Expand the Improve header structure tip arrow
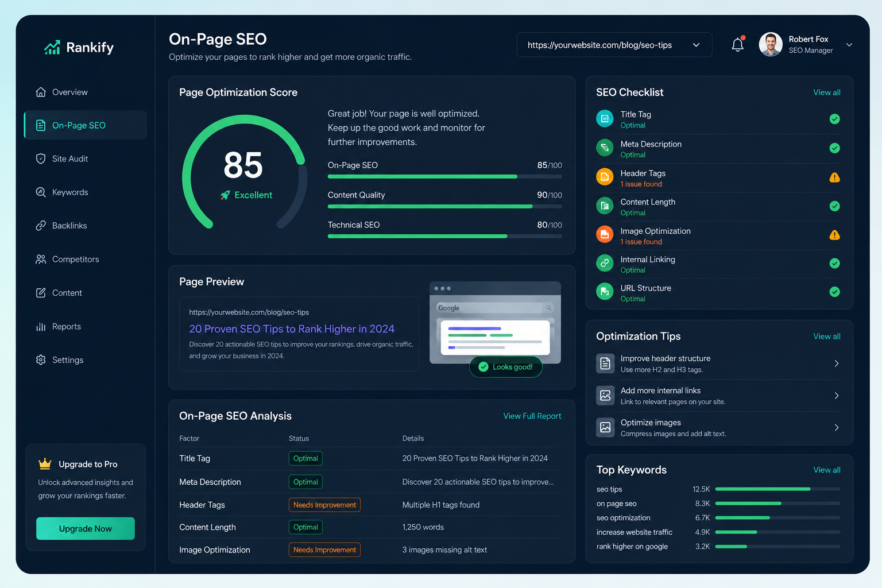Image resolution: width=882 pixels, height=588 pixels. click(x=837, y=363)
